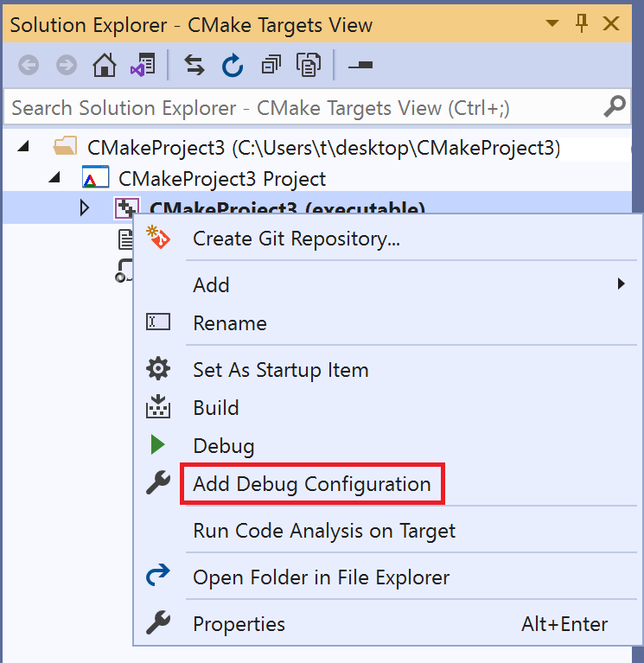Click the CMake project icon
Screen dimensions: 644x663
(96, 176)
